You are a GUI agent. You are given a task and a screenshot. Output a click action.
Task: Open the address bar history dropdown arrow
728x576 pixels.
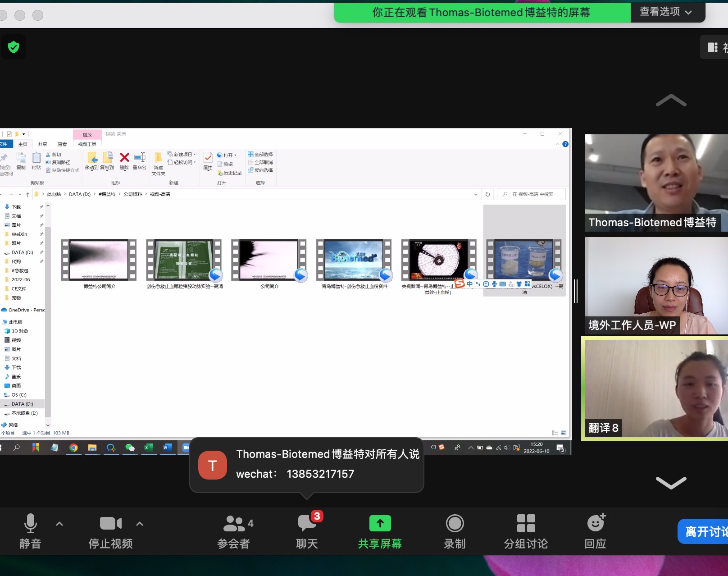pos(476,194)
